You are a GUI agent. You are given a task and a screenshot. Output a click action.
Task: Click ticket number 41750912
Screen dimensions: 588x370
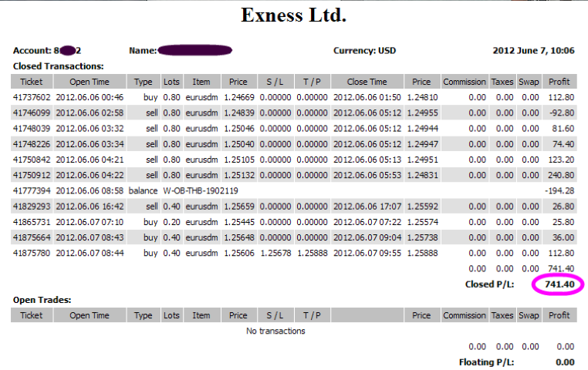(x=32, y=175)
